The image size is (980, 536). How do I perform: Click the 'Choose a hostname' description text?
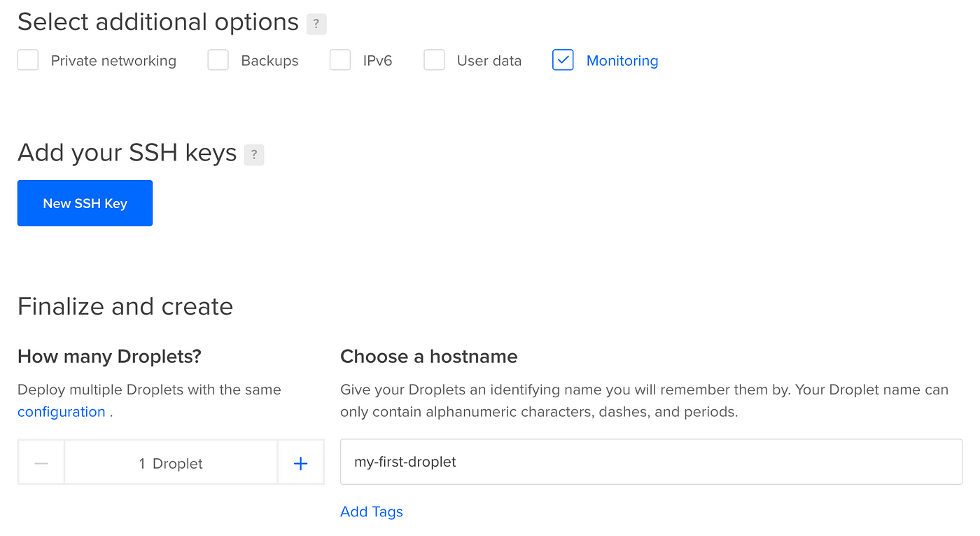pyautogui.click(x=645, y=401)
